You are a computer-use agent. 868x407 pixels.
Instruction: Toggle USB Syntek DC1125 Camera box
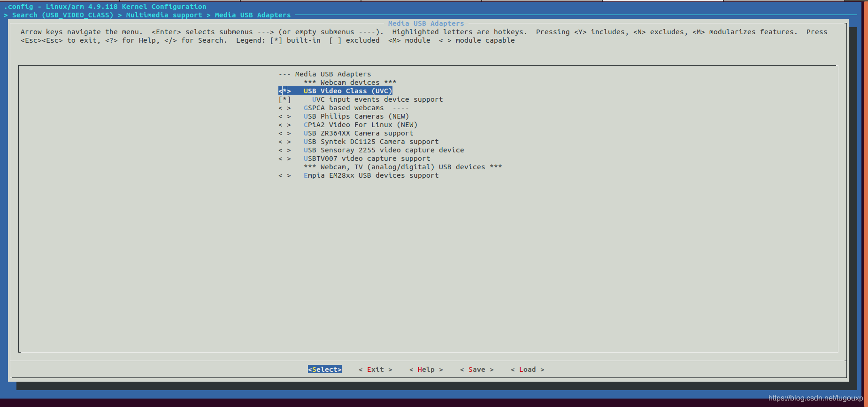point(284,142)
